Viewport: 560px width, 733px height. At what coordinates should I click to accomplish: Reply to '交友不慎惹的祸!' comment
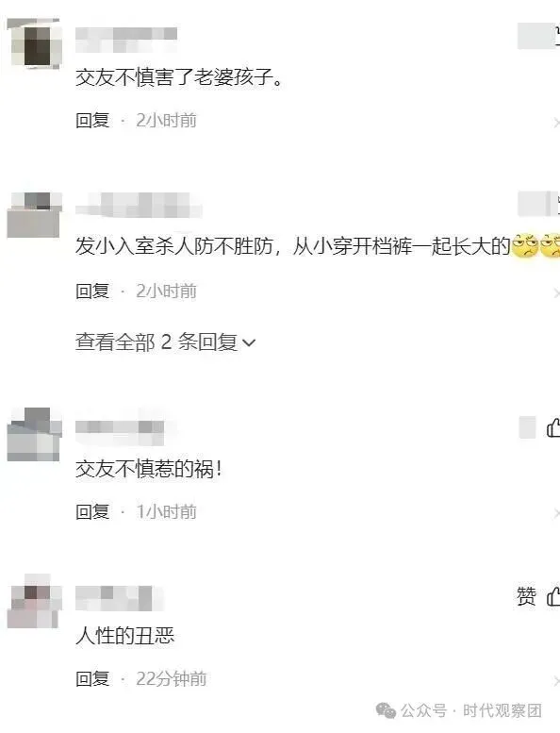(x=92, y=512)
